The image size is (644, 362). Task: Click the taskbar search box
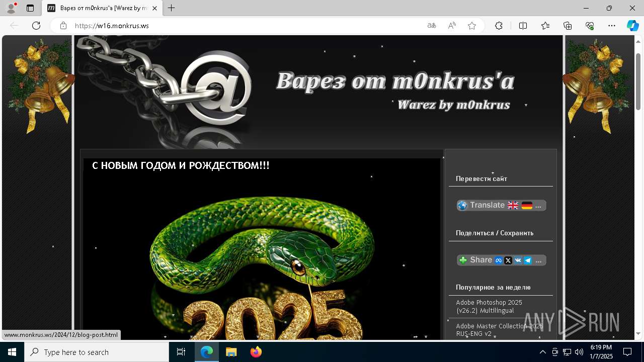click(97, 352)
